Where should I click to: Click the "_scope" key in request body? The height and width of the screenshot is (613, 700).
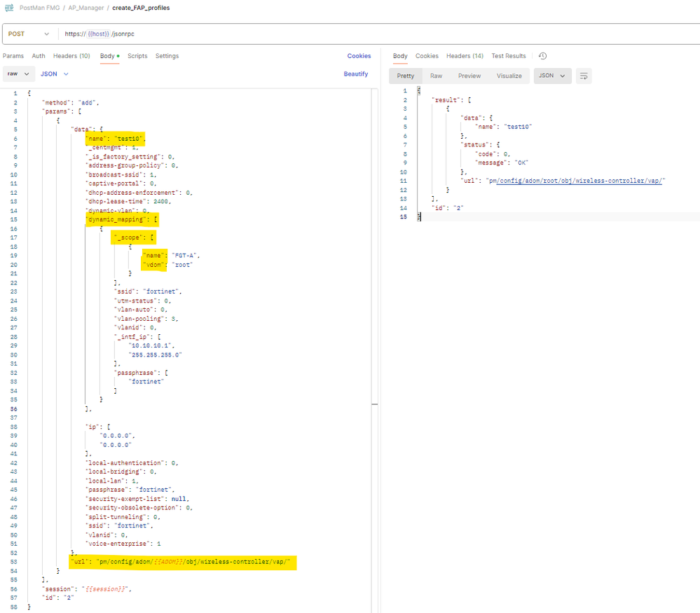pos(128,237)
